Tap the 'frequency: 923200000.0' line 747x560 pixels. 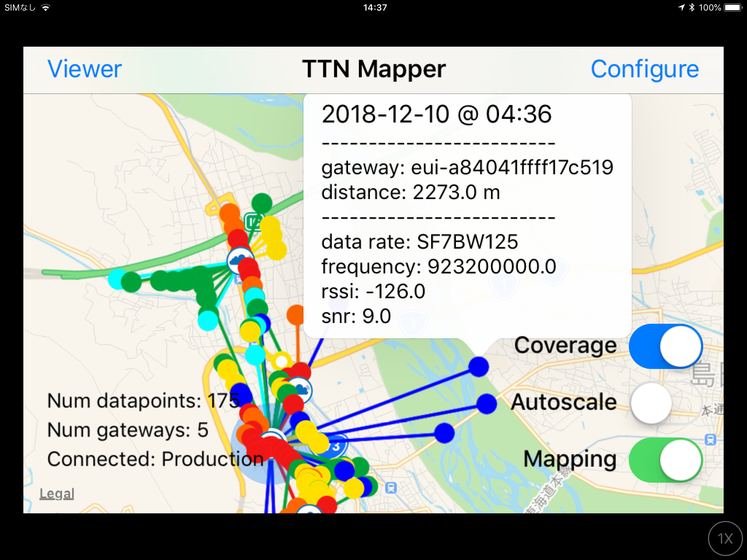click(x=439, y=267)
